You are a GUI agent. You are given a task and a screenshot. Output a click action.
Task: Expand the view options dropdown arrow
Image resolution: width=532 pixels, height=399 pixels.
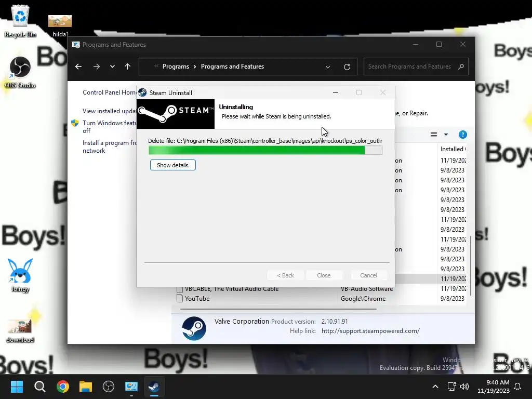[x=446, y=135]
